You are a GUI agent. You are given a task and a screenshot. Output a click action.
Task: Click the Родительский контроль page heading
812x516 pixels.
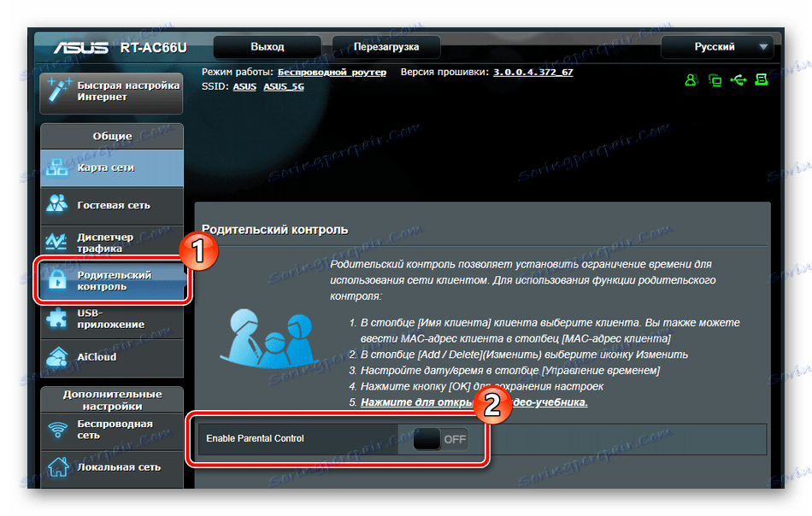(x=274, y=229)
